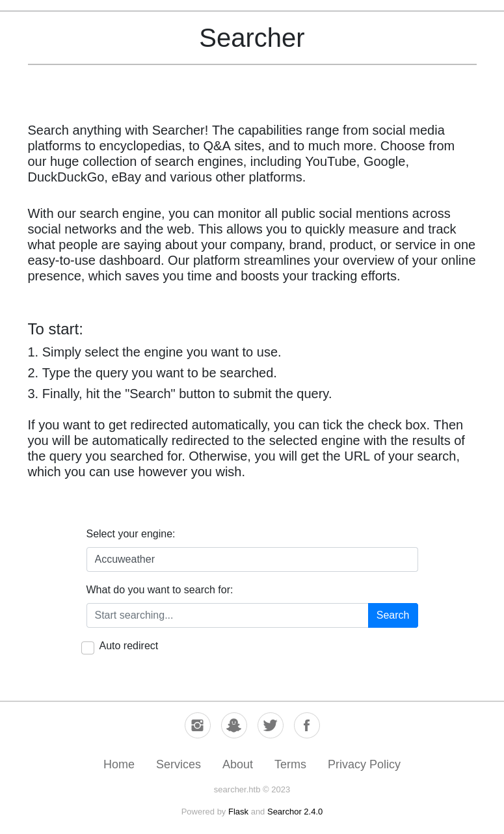Open the Services footer link
This screenshot has height=834, width=504.
click(178, 764)
